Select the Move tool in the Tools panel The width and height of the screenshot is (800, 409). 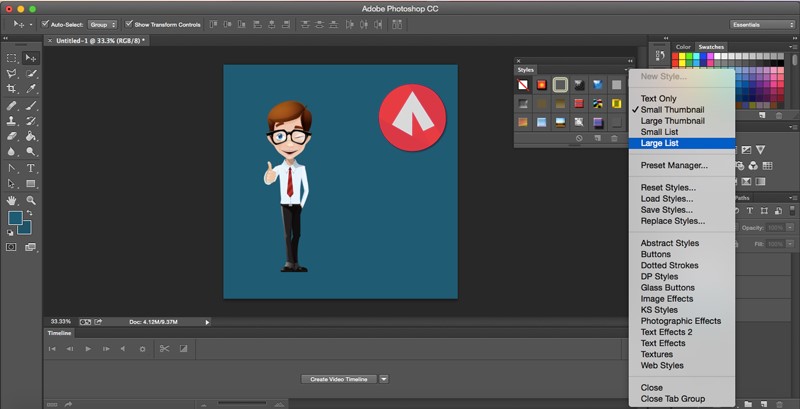coord(31,58)
